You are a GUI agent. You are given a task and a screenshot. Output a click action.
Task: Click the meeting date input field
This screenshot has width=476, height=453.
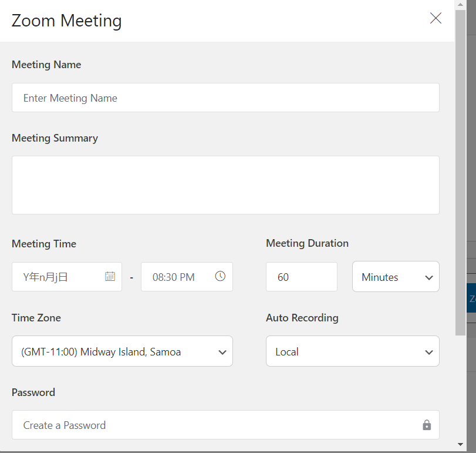click(x=59, y=277)
